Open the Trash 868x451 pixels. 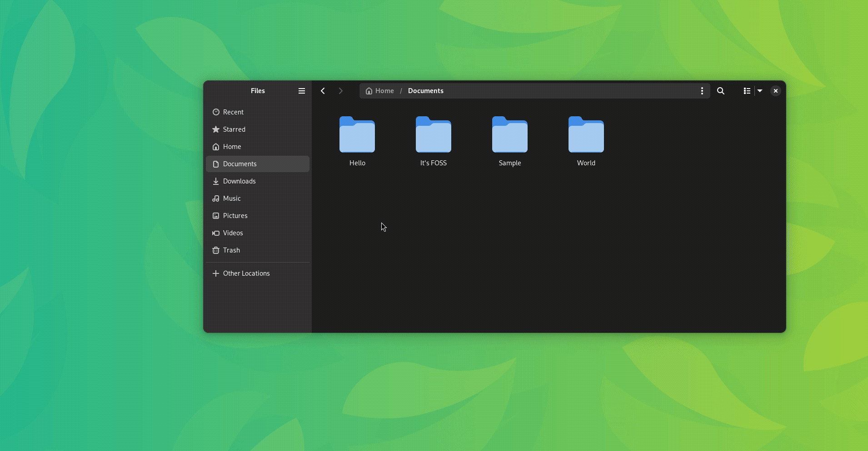[x=231, y=250]
